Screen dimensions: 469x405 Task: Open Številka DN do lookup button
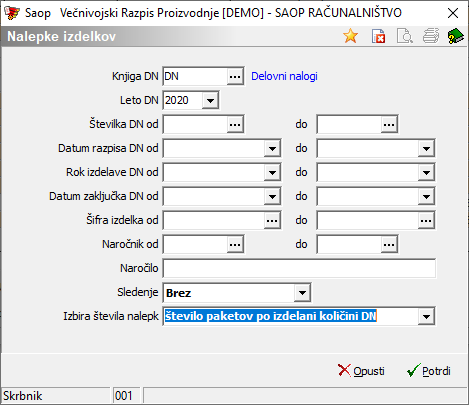pyautogui.click(x=389, y=124)
